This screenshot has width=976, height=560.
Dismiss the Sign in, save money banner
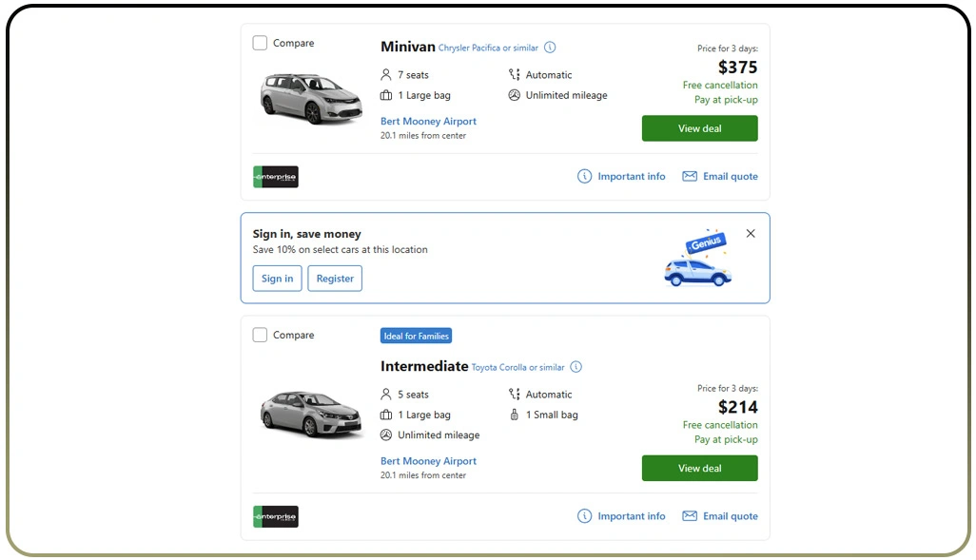pos(751,233)
